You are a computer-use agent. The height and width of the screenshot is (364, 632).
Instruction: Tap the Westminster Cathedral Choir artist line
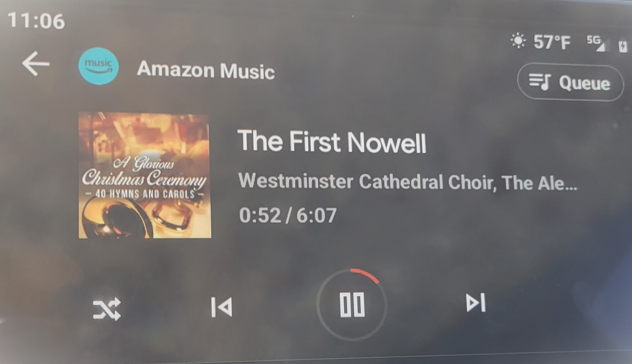click(408, 182)
